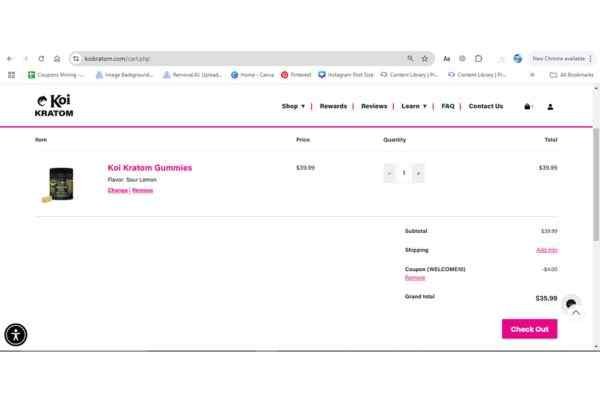Open the apps grid in bookmarks bar
600x400 pixels.
(x=11, y=75)
